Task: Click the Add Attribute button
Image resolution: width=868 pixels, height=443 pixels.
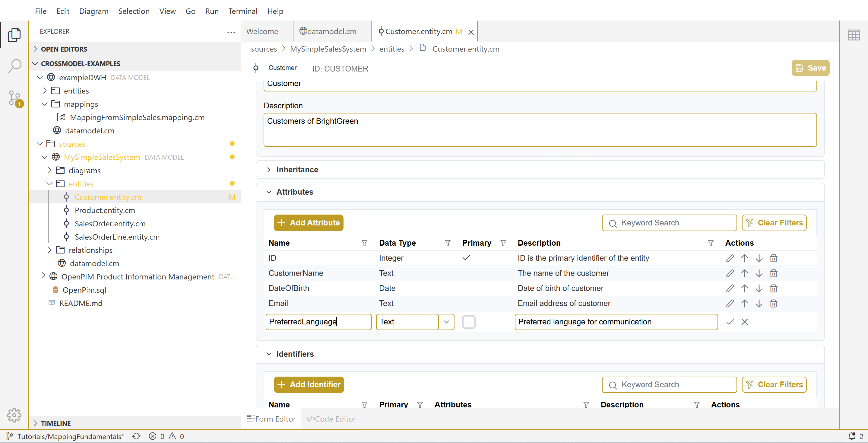Action: [308, 223]
